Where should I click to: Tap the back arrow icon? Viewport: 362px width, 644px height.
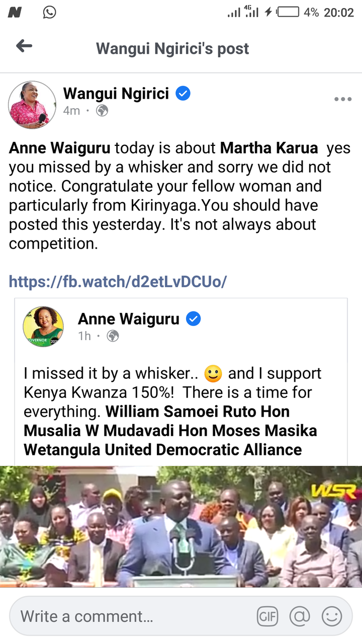24,47
